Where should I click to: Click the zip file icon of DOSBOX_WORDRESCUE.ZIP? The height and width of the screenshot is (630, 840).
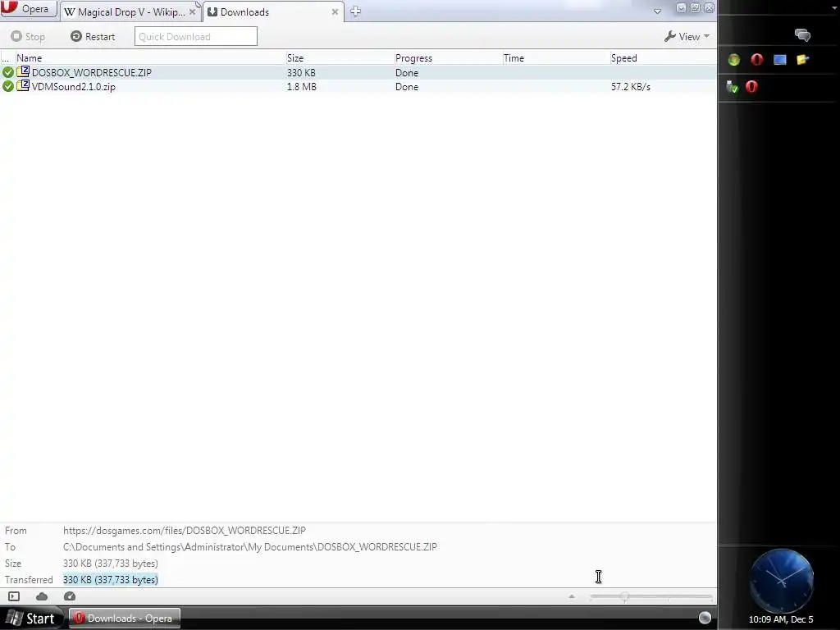pyautogui.click(x=23, y=71)
